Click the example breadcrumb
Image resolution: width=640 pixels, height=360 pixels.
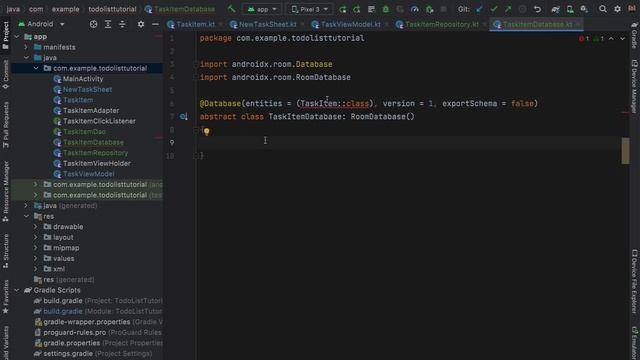click(65, 9)
